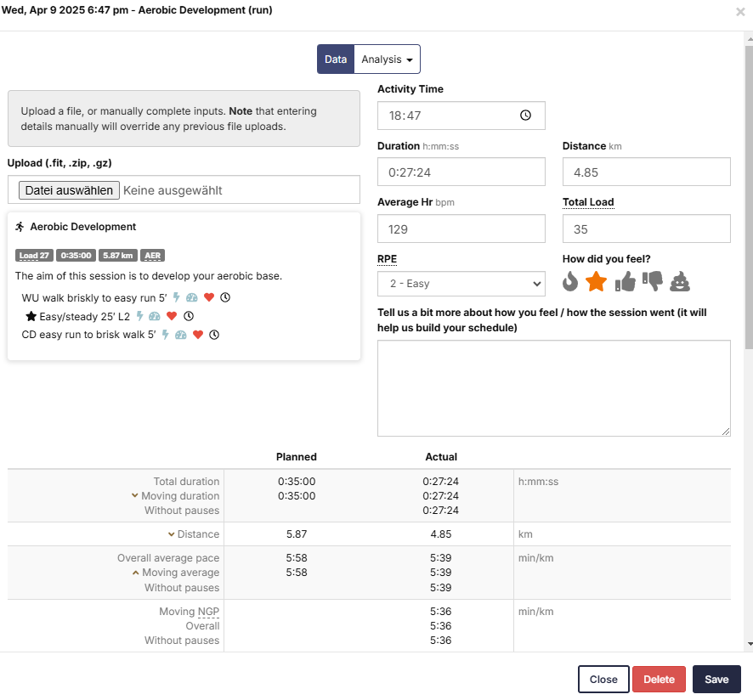Collapse the Moving average pace row
This screenshot has width=753, height=700.
pyautogui.click(x=135, y=573)
